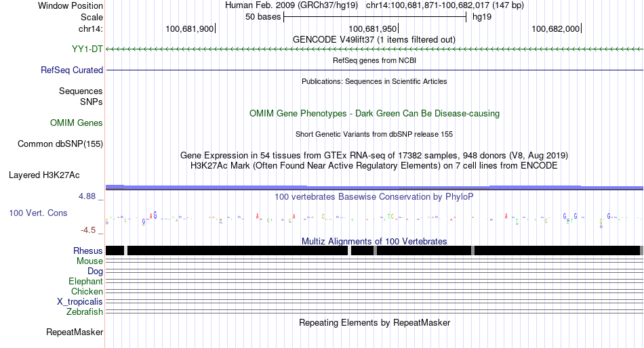Screen dimensions: 644x348
Task: Click Publications: Sequences in Scientific Articles title
Action: (x=374, y=82)
